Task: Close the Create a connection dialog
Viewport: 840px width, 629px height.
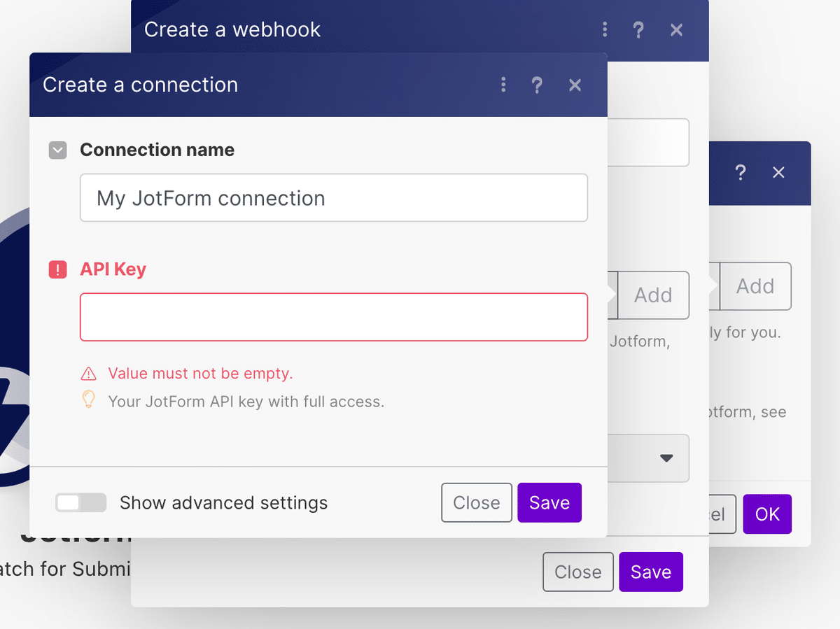Action: click(x=575, y=85)
